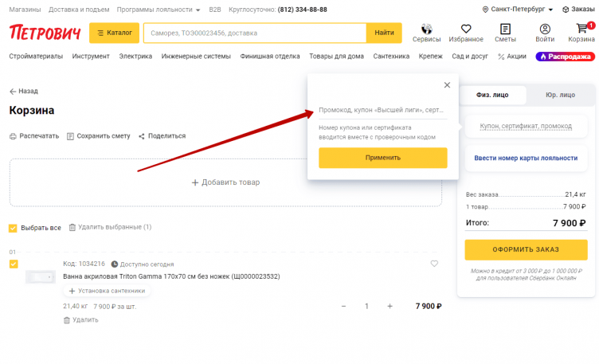
Task: Switch to the Юр. лицо tab
Action: click(x=559, y=95)
